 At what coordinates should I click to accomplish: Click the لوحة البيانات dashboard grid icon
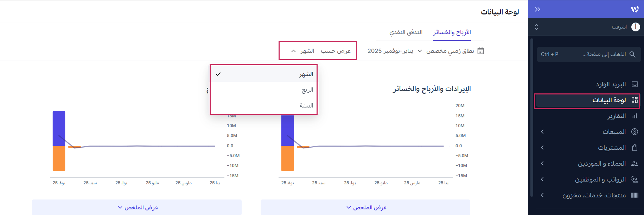point(635,100)
